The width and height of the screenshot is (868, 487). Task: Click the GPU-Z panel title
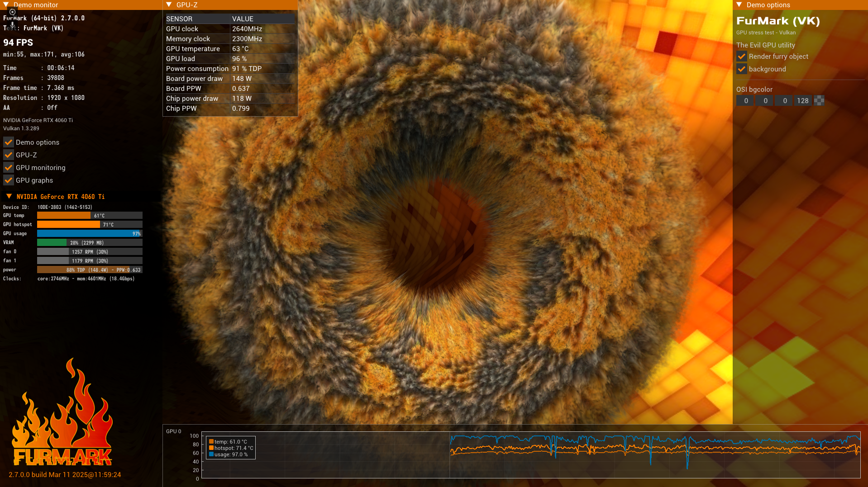pos(187,5)
